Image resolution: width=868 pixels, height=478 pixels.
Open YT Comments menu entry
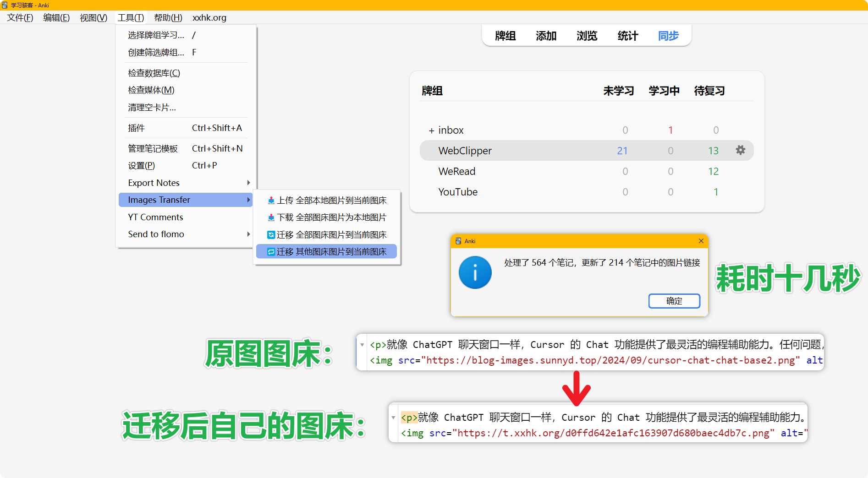click(155, 217)
